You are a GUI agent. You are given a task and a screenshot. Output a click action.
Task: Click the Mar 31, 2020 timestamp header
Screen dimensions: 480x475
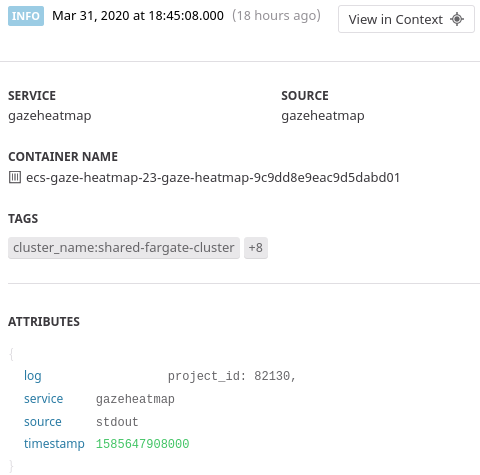click(x=138, y=16)
